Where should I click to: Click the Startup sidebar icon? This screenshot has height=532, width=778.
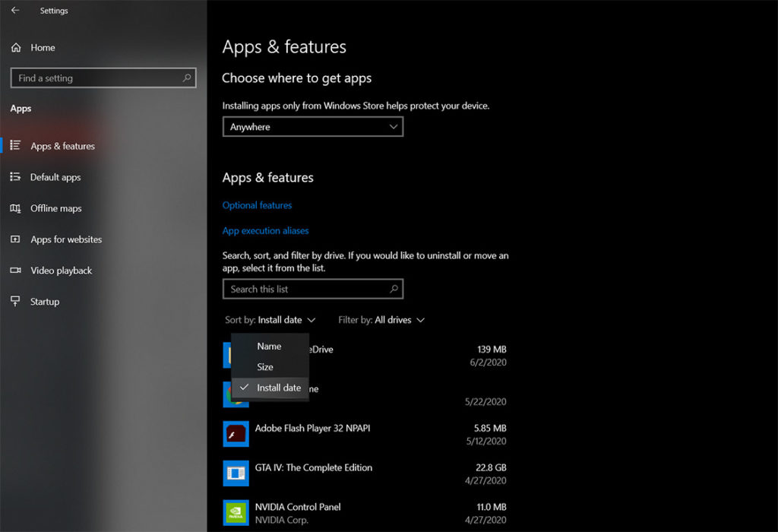coord(15,302)
